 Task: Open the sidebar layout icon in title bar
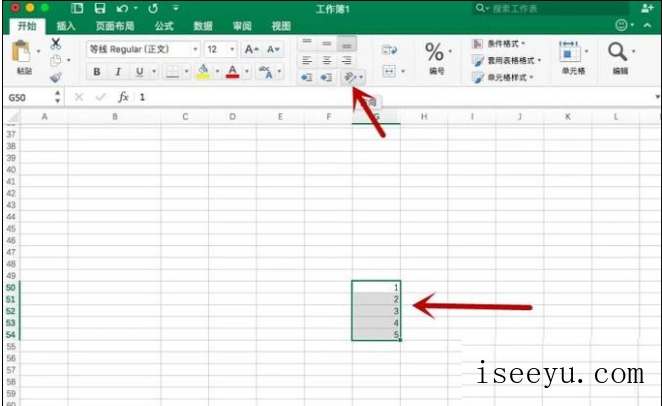pos(77,8)
